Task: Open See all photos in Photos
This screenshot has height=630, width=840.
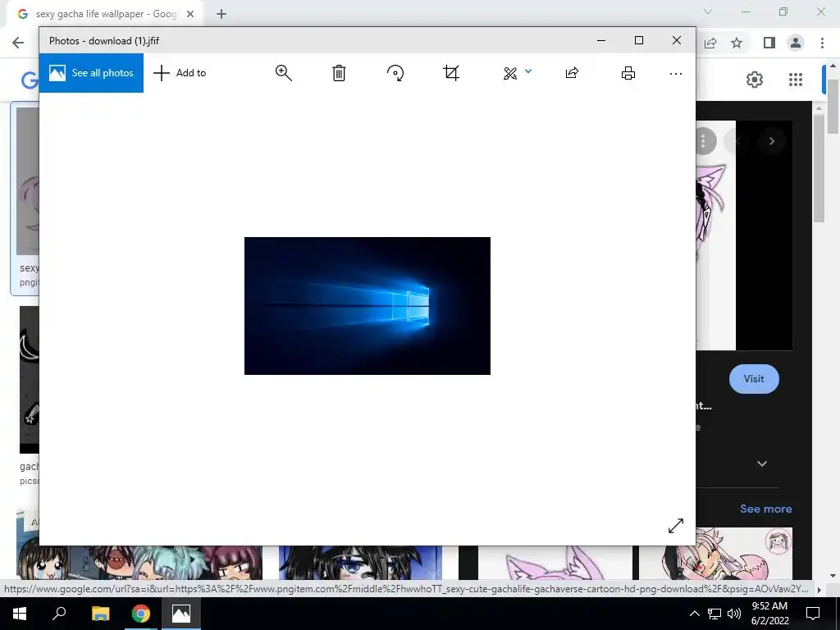Action: (x=91, y=73)
